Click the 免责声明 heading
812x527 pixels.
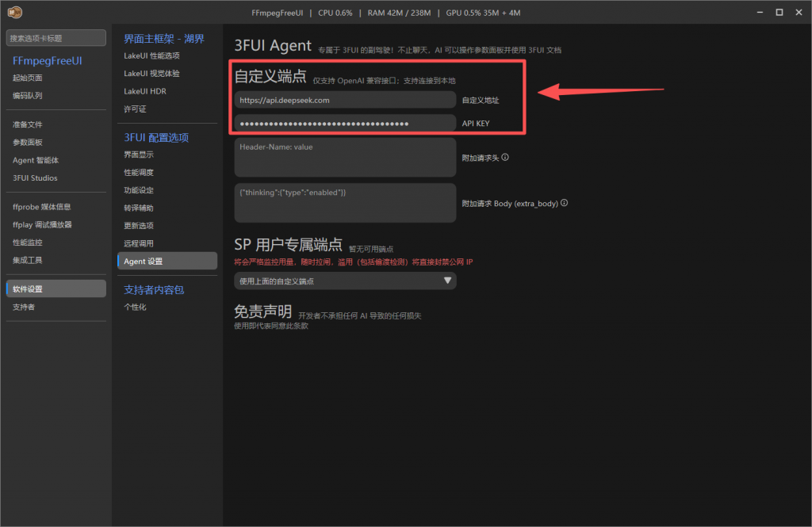tap(263, 311)
